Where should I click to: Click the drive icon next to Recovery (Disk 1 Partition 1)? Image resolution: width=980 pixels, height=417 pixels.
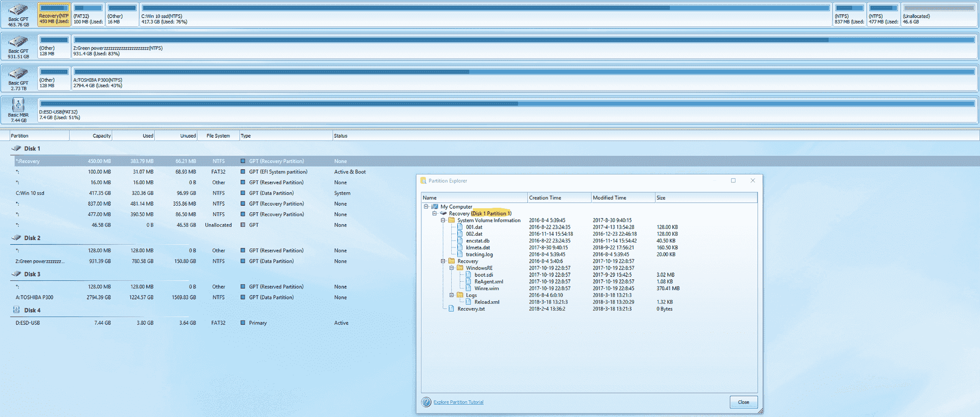443,214
